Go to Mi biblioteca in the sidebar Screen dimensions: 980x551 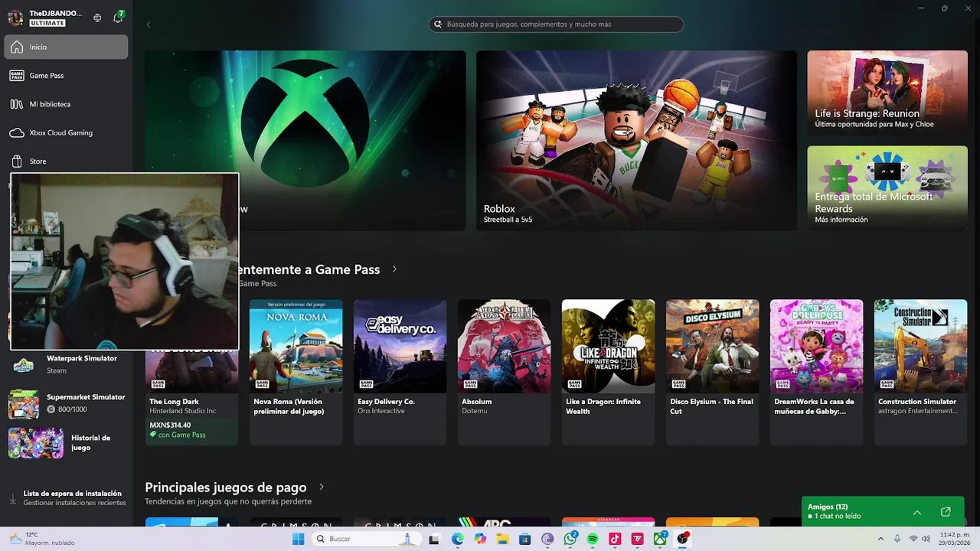(66, 104)
